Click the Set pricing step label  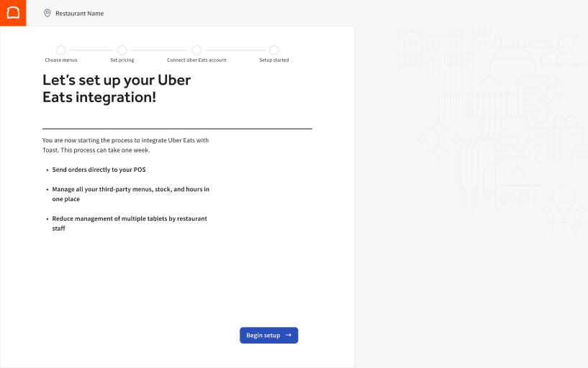click(122, 60)
